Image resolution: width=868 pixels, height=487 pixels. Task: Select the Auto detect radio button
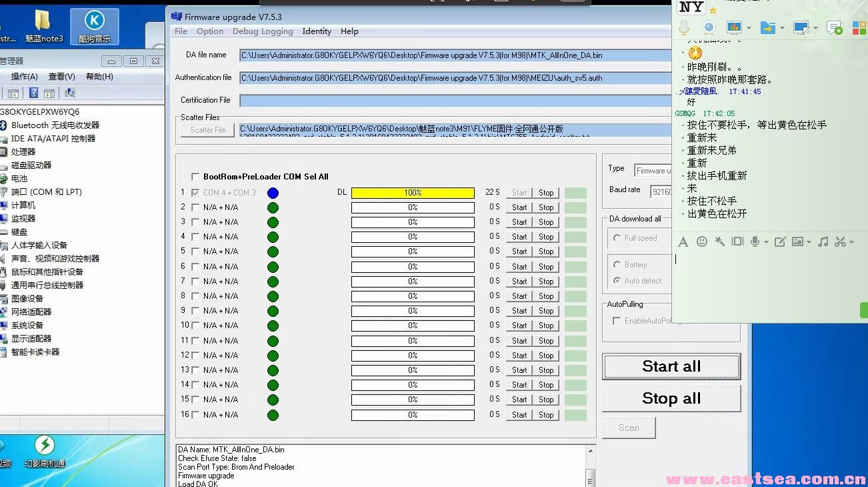[617, 281]
